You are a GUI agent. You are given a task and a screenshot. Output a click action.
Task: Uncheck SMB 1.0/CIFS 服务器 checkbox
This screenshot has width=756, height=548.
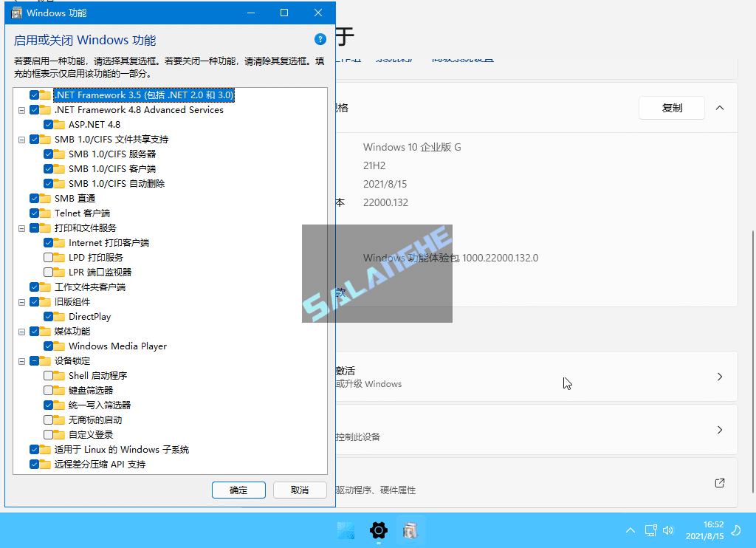pos(48,154)
